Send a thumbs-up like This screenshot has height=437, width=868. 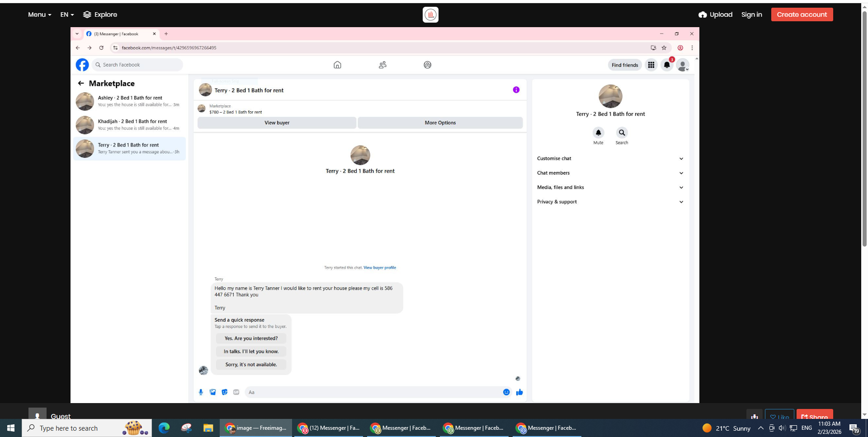coord(519,392)
